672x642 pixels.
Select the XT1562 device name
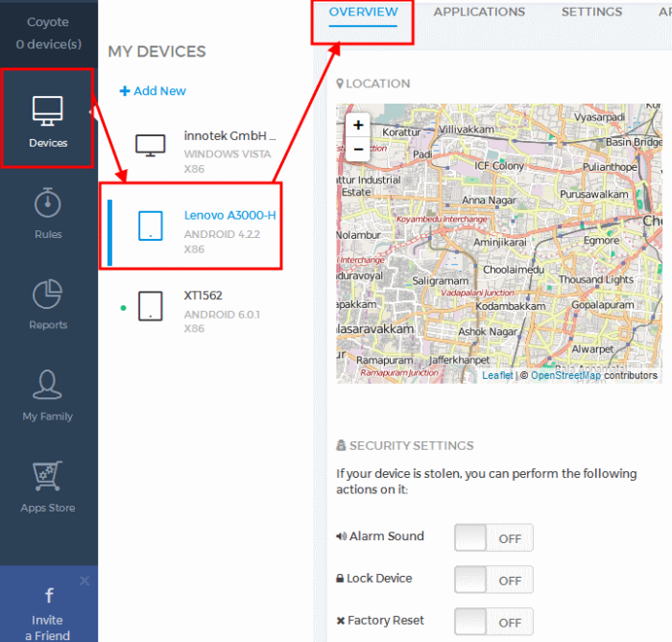tap(204, 296)
